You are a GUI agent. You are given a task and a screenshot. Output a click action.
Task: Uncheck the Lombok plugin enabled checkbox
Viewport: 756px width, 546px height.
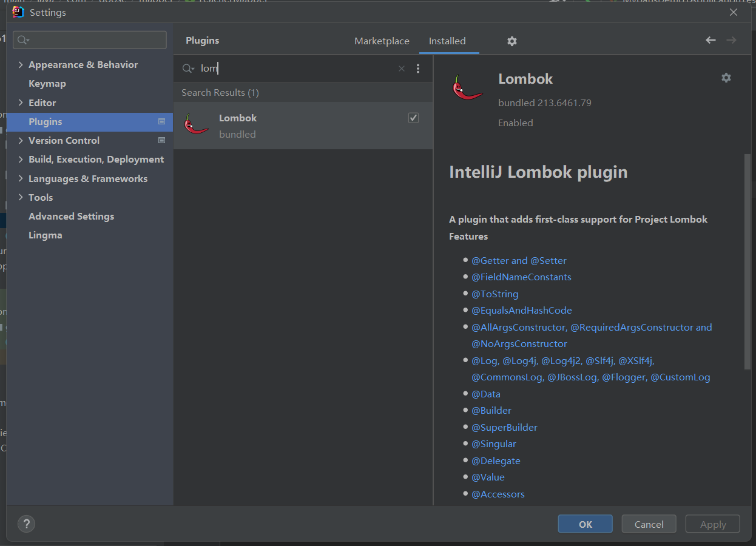pyautogui.click(x=413, y=118)
